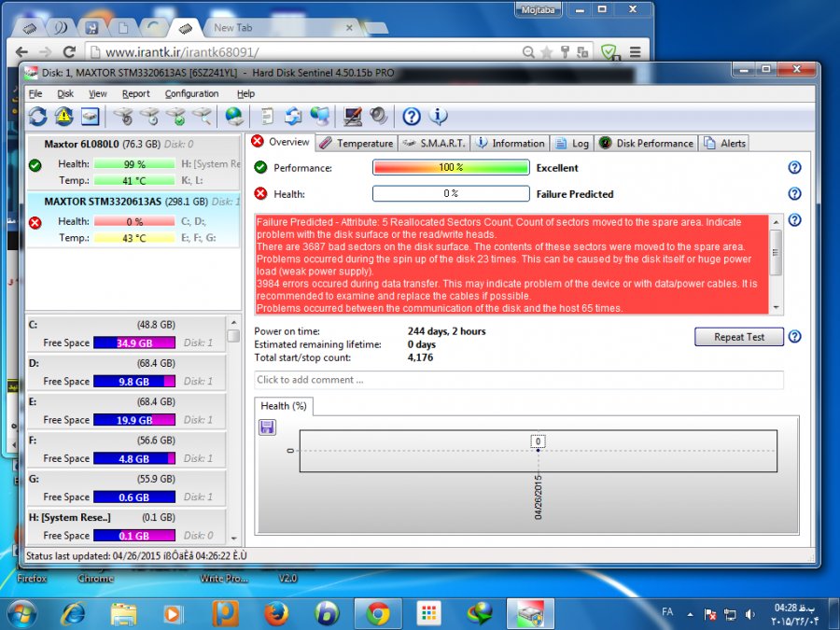Select the Maxtor 6L080L0 disk entry
Viewport: 840px width, 630px height.
pyautogui.click(x=133, y=162)
